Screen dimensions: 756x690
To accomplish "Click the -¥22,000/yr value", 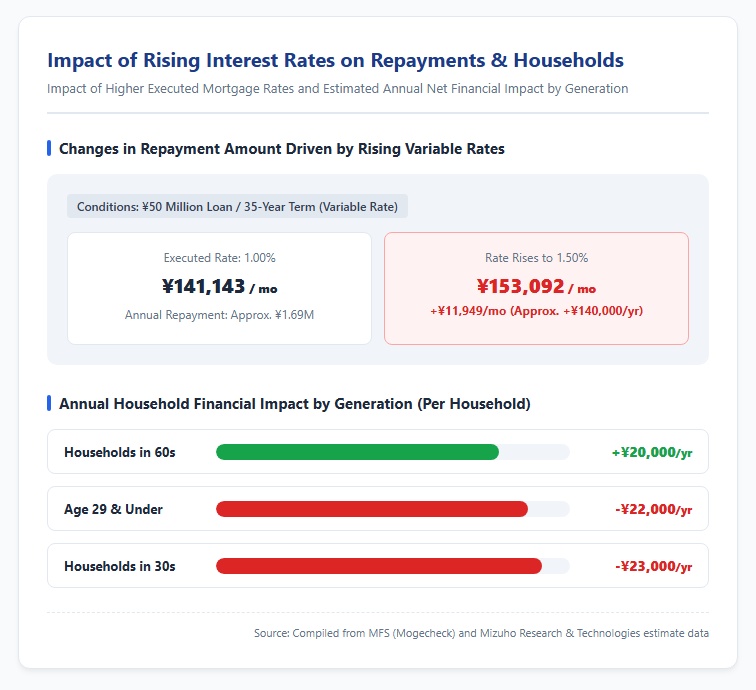I will pyautogui.click(x=653, y=509).
